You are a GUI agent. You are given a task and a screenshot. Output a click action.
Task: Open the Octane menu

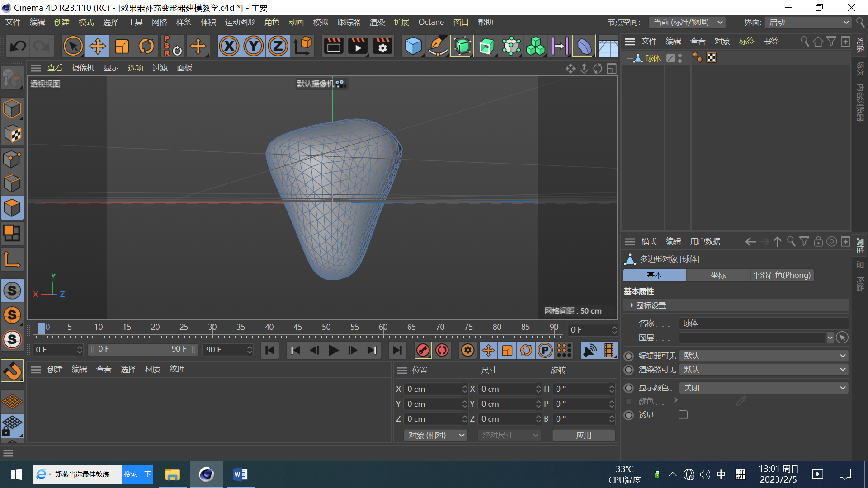pyautogui.click(x=431, y=22)
